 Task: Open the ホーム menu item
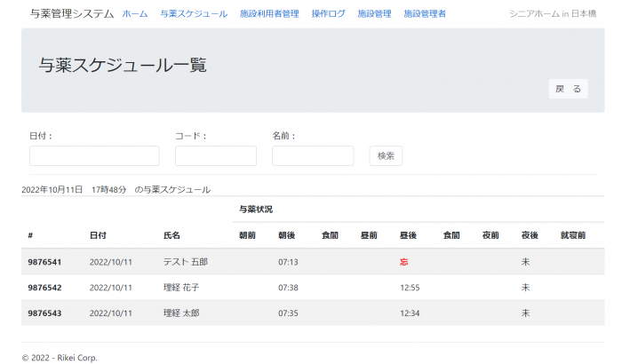pyautogui.click(x=135, y=14)
